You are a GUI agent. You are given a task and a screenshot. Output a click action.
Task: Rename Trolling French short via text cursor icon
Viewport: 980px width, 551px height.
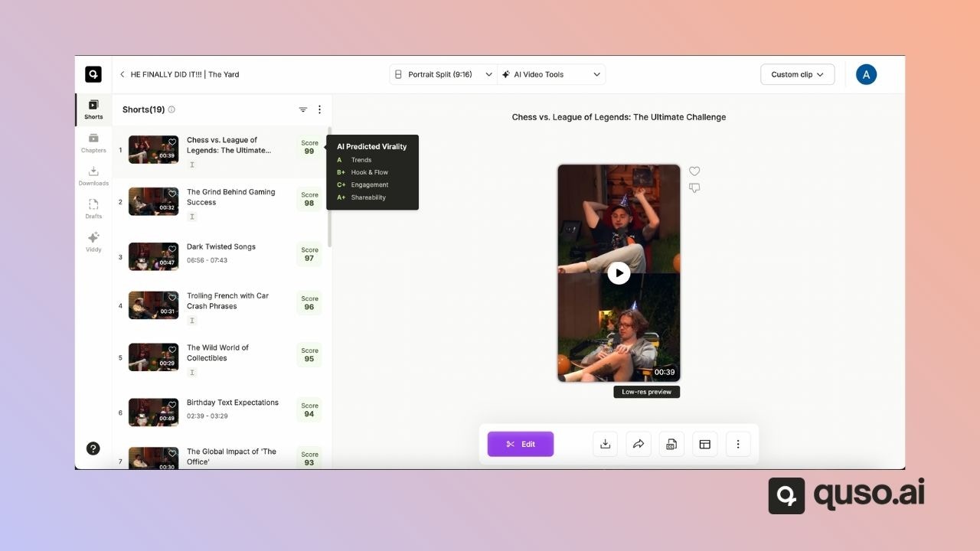tap(192, 321)
